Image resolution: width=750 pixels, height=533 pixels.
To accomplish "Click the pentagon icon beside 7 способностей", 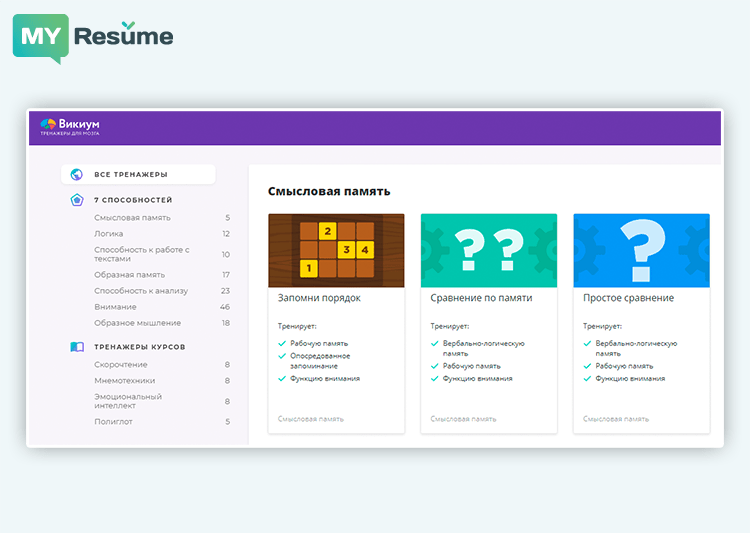I will (x=76, y=200).
